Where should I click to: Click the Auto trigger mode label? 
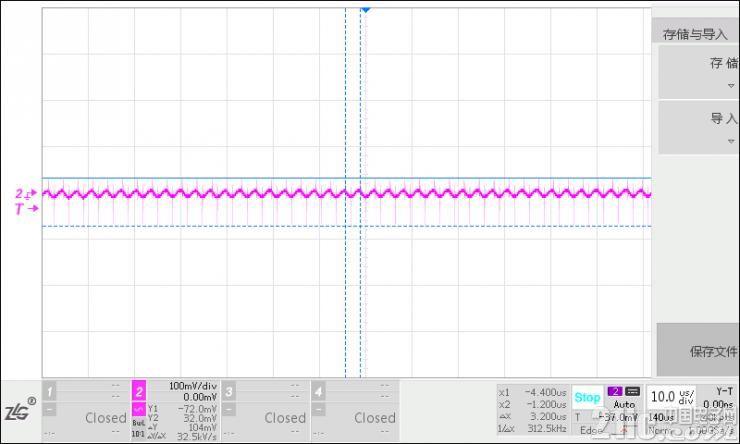[x=624, y=404]
